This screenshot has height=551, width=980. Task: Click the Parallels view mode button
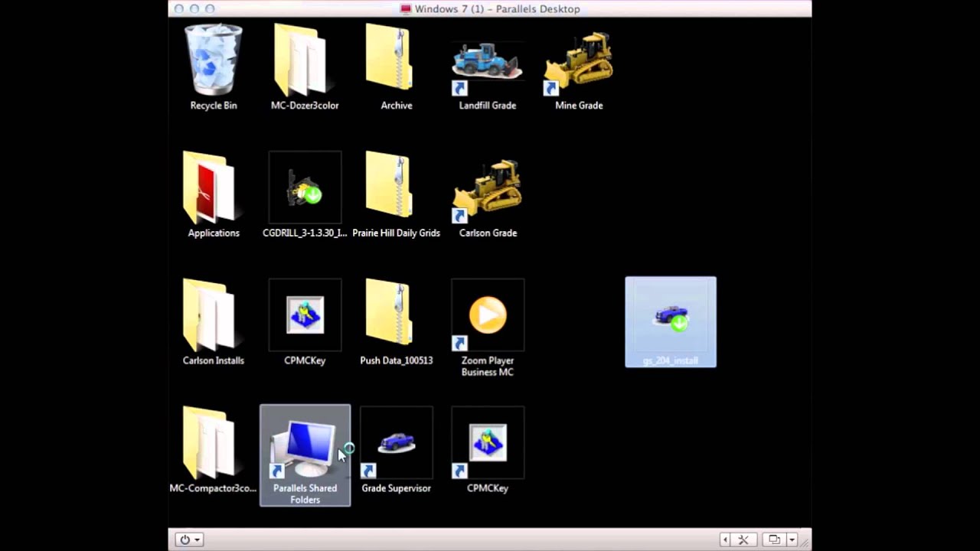774,540
